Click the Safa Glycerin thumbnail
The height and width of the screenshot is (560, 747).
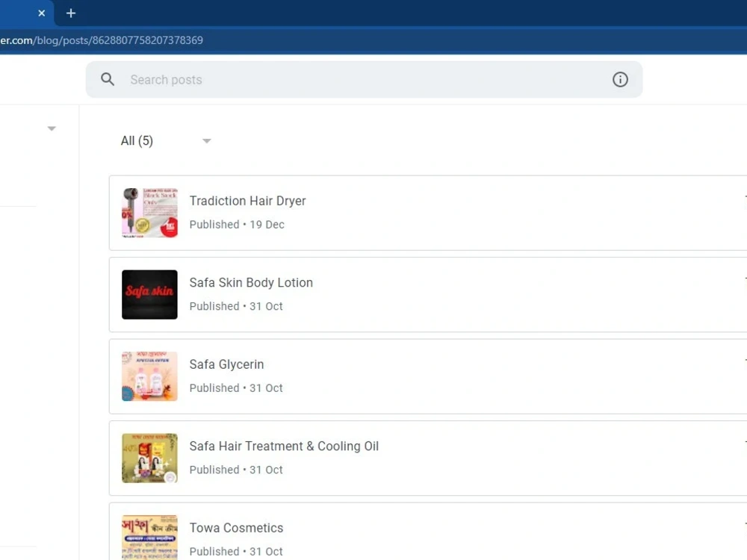pos(149,376)
